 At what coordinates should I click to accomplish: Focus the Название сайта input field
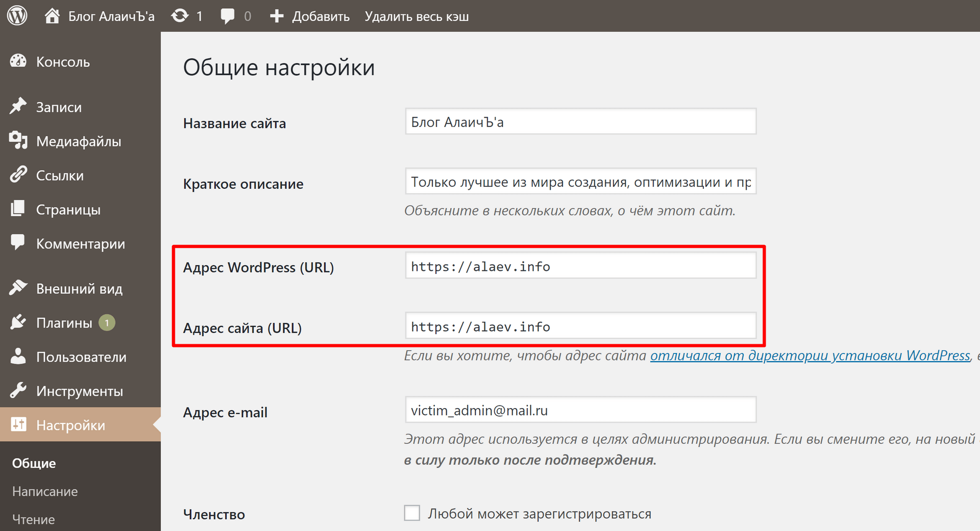(581, 121)
